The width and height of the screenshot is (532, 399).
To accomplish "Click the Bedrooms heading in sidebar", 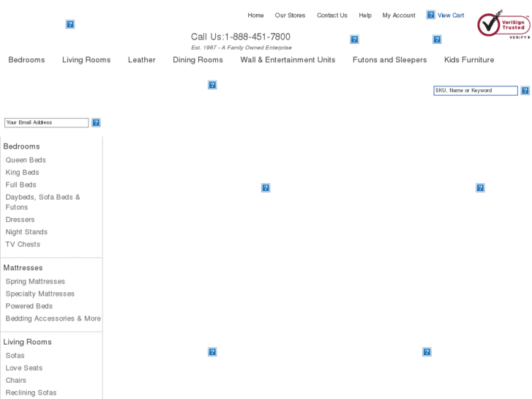I will point(22,146).
